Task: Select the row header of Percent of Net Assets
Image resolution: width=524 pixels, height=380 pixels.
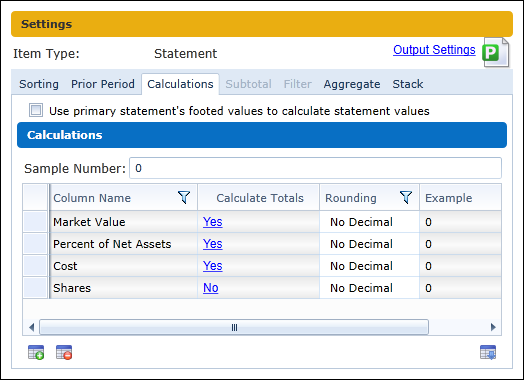Action: (x=35, y=244)
